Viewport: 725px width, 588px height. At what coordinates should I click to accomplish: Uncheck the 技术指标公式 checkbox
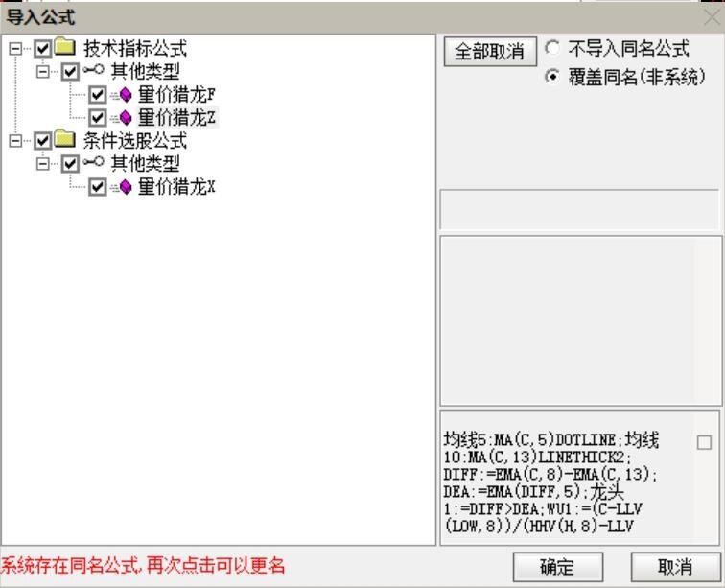point(42,49)
